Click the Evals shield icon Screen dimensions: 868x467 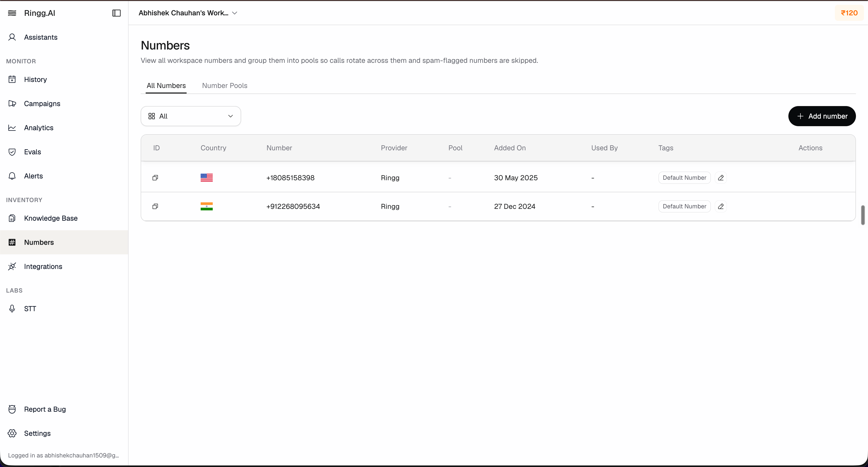click(12, 152)
